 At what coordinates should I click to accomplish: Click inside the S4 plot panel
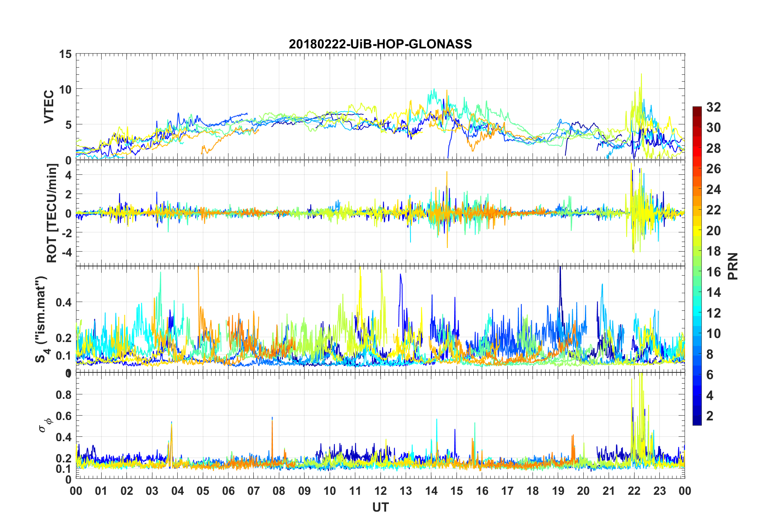[380, 319]
